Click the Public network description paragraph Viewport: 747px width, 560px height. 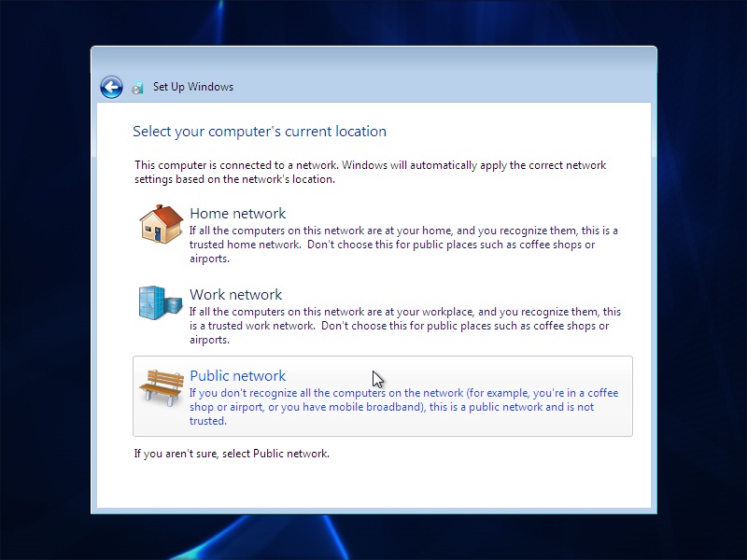coord(404,407)
